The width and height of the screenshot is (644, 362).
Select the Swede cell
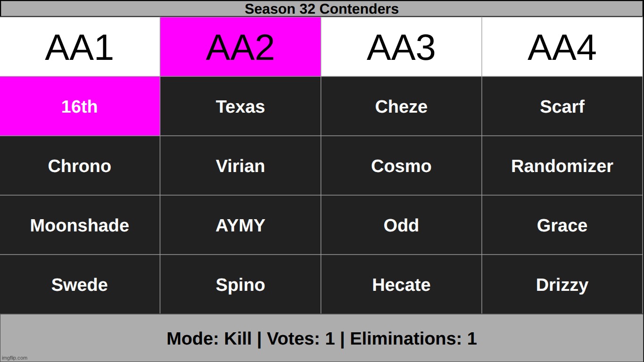80,285
